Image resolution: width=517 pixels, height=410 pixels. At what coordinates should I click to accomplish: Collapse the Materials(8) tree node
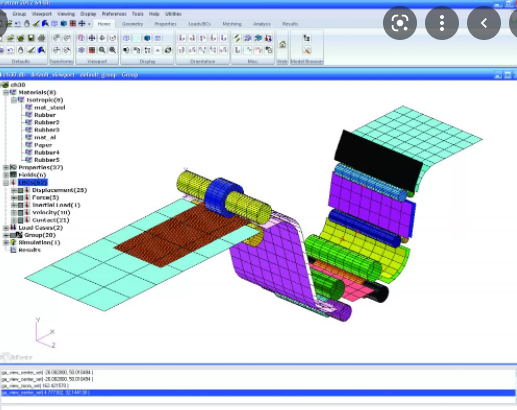click(x=6, y=92)
